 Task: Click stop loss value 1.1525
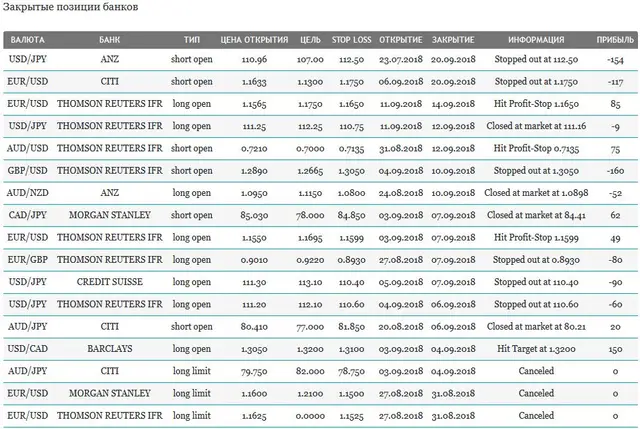click(x=351, y=416)
